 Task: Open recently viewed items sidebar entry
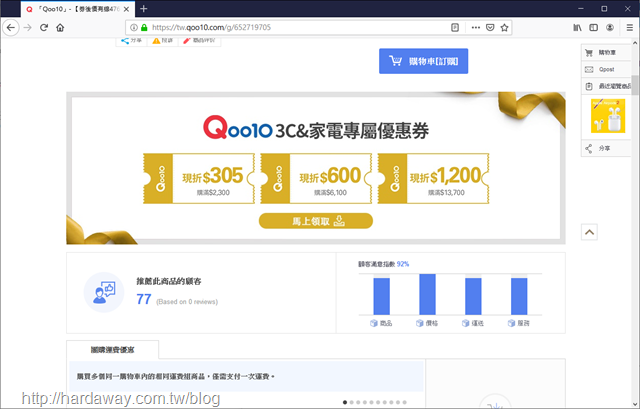click(x=606, y=86)
